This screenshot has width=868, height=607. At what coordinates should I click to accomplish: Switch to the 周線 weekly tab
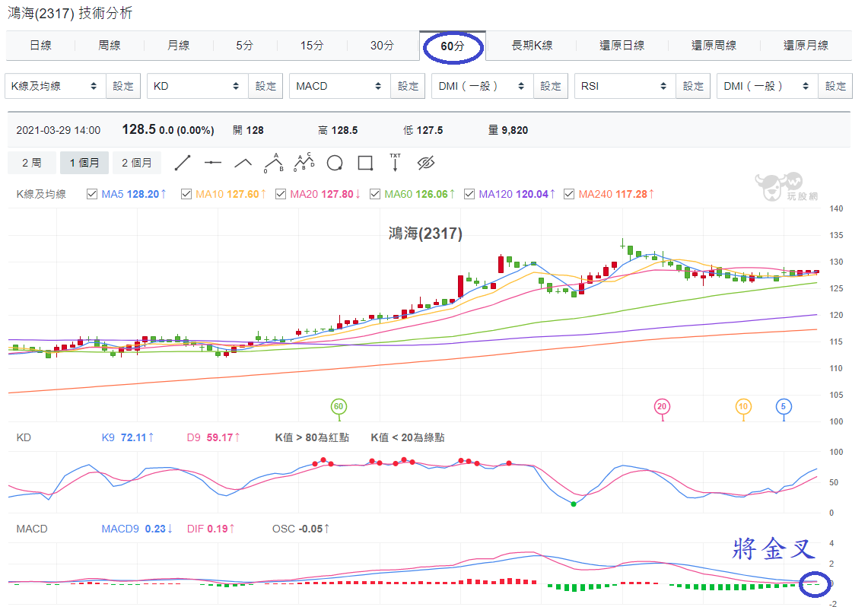point(109,46)
